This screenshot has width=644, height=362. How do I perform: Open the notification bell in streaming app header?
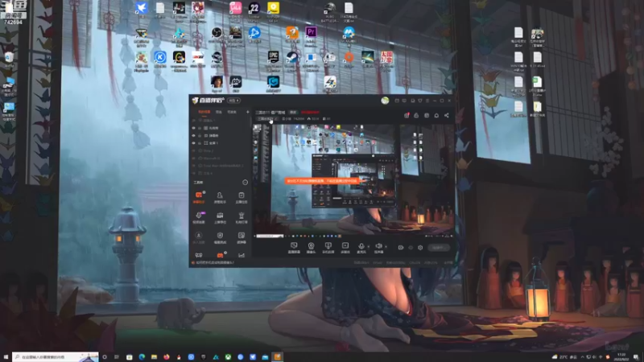(436, 115)
